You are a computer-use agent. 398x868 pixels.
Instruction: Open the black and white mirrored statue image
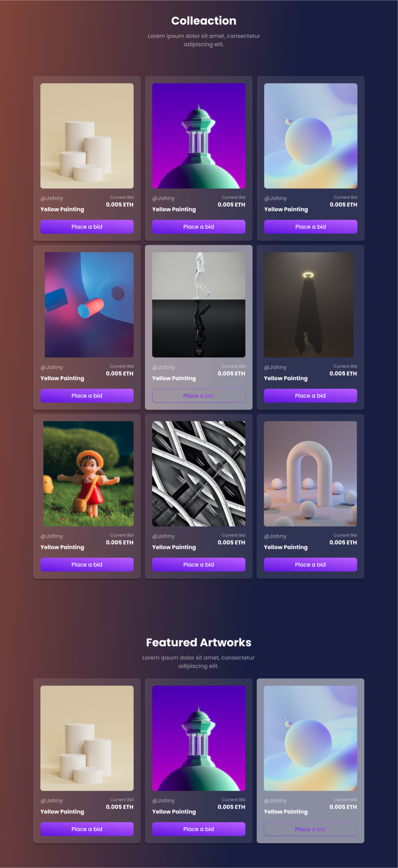point(199,305)
